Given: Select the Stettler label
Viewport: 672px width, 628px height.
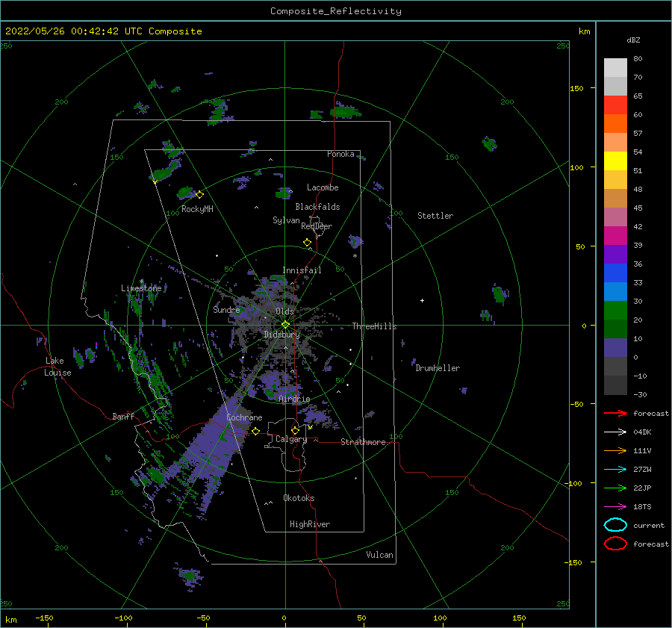Looking at the screenshot, I should coord(435,216).
